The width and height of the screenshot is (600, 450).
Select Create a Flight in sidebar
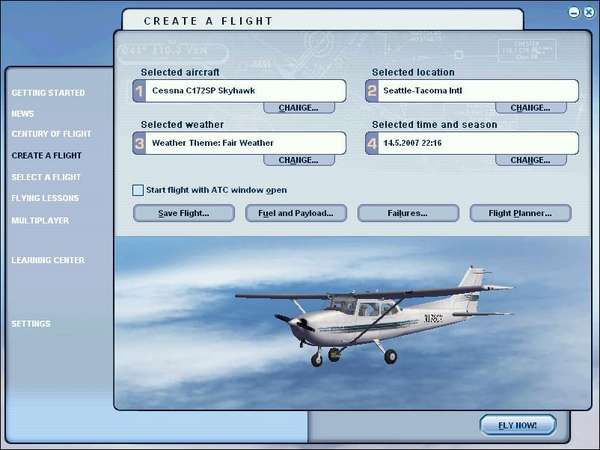pos(46,155)
